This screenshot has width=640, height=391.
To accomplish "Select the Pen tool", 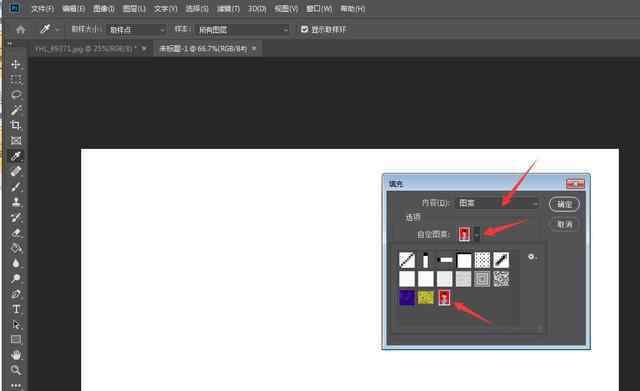I will coord(16,294).
